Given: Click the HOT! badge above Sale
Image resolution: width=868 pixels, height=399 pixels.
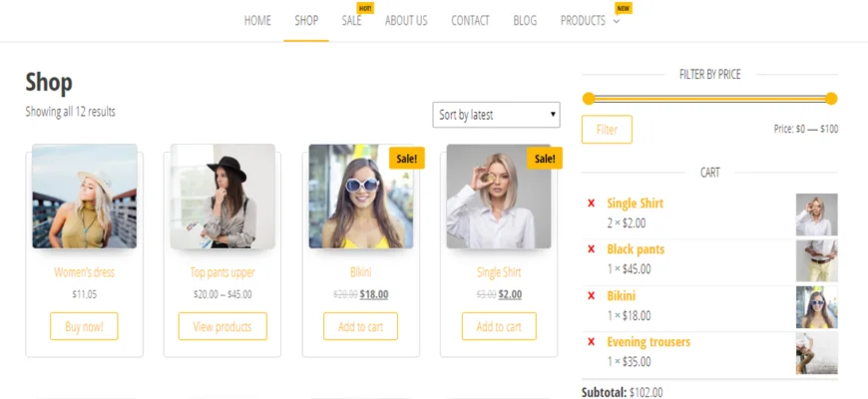Looking at the screenshot, I should coord(365,8).
